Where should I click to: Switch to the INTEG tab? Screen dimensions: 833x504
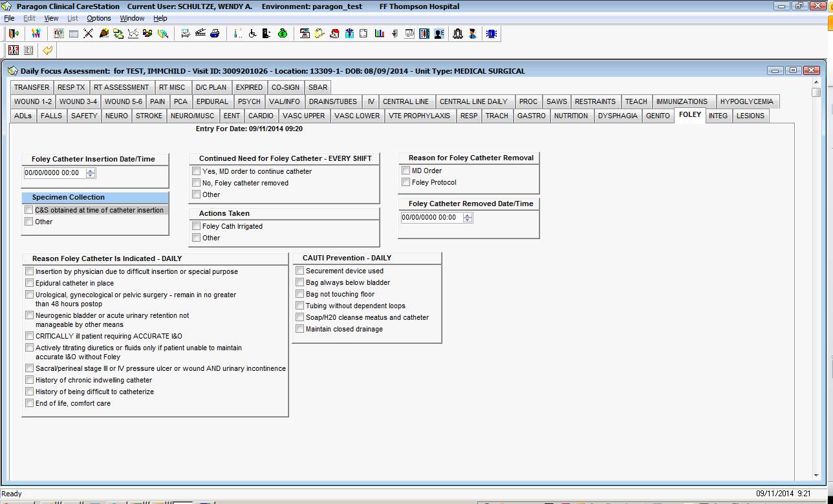718,116
